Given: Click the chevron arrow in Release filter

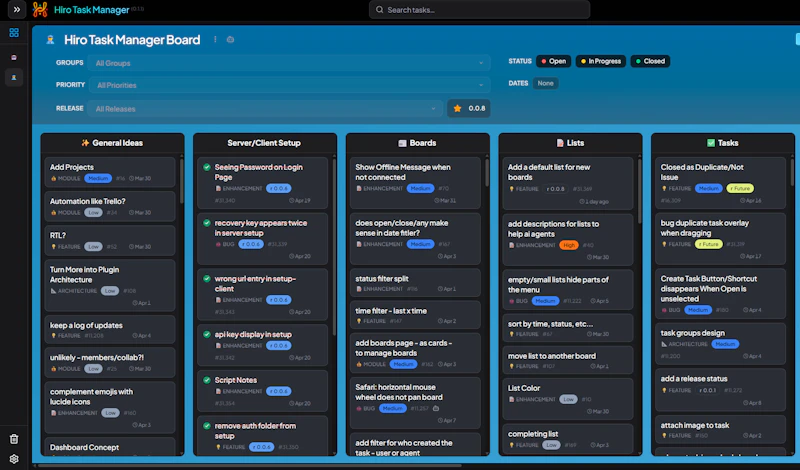Looking at the screenshot, I should (x=433, y=109).
